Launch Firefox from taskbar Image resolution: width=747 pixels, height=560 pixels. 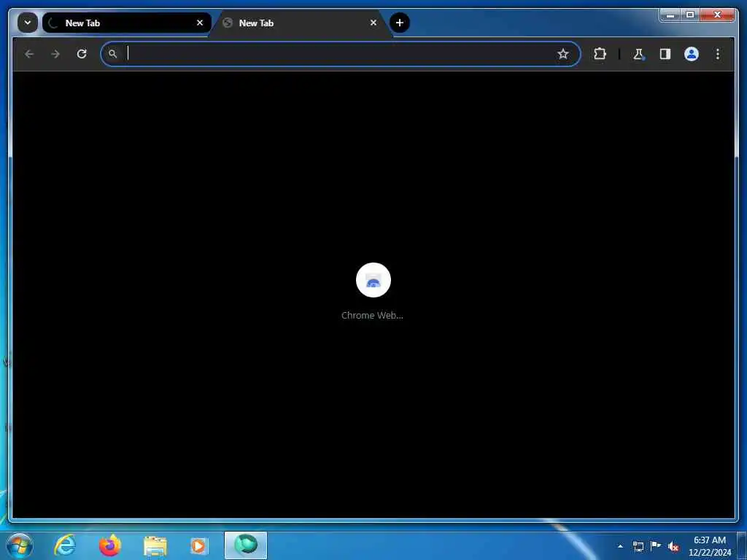[110, 545]
